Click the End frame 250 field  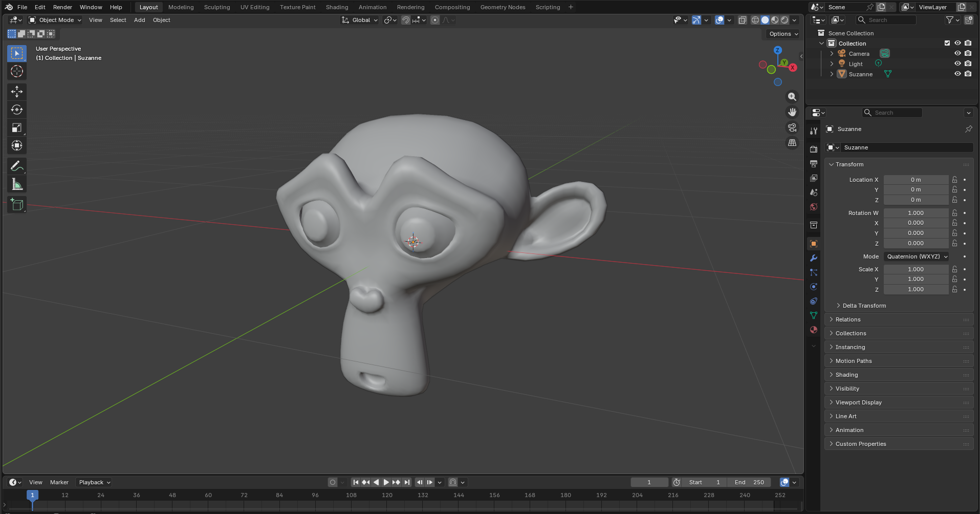[749, 482]
